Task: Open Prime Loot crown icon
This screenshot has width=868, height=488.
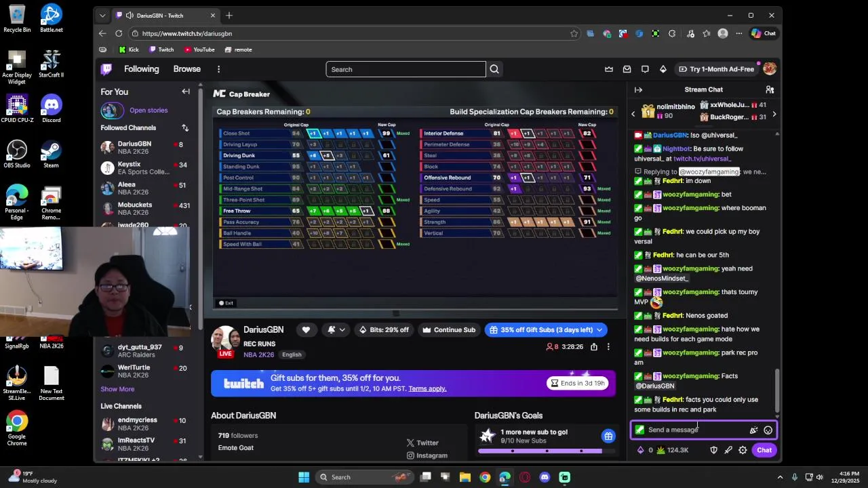Action: click(x=609, y=69)
